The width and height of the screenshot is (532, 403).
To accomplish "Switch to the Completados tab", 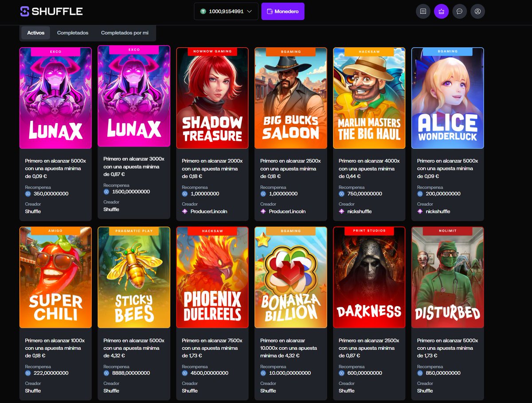I will 73,33.
